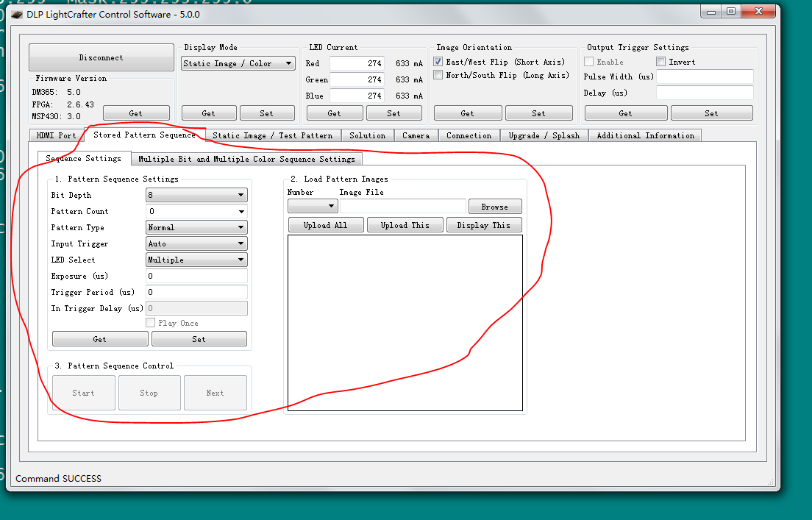Screen dimensions: 812x520
Task: Click the Disconnect button
Action: [x=101, y=57]
